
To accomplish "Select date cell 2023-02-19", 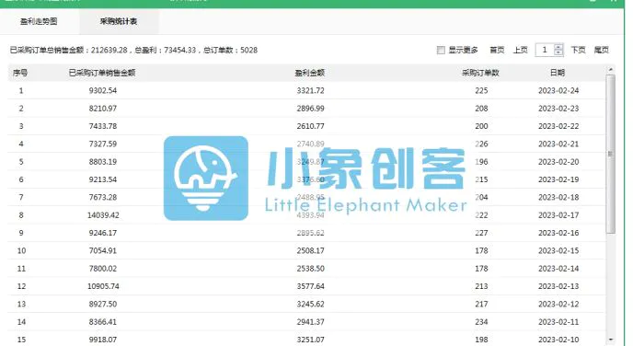I will tap(558, 179).
